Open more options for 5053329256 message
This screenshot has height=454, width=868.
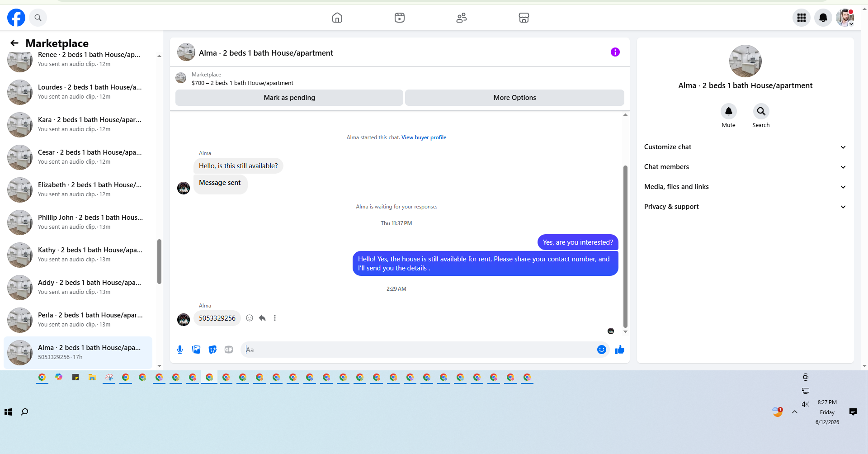[x=275, y=318]
